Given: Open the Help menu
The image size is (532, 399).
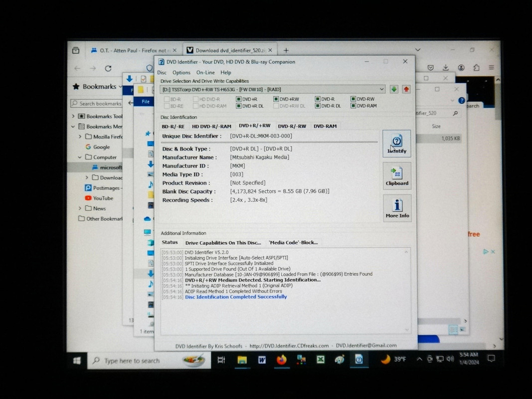Looking at the screenshot, I should pos(226,73).
